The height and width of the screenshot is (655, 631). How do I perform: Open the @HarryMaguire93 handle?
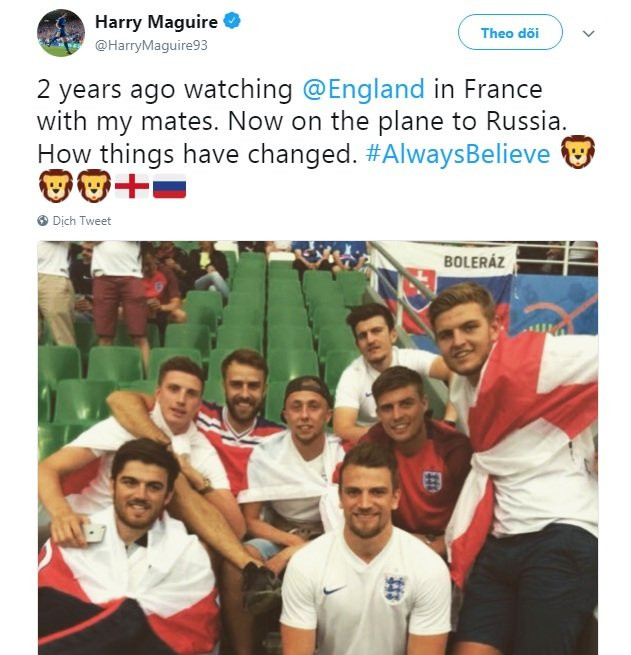151,44
